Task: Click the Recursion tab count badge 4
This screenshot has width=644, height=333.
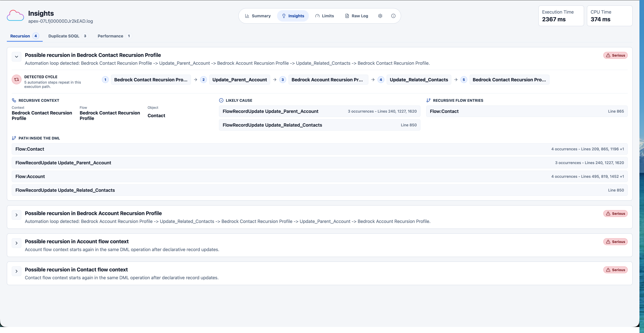Action: 36,36
